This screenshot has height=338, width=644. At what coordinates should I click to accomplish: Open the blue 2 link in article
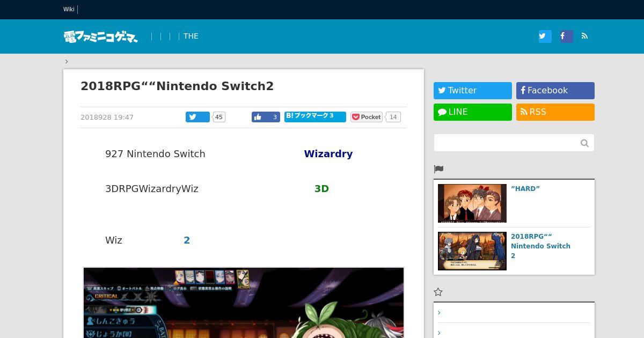(x=187, y=240)
